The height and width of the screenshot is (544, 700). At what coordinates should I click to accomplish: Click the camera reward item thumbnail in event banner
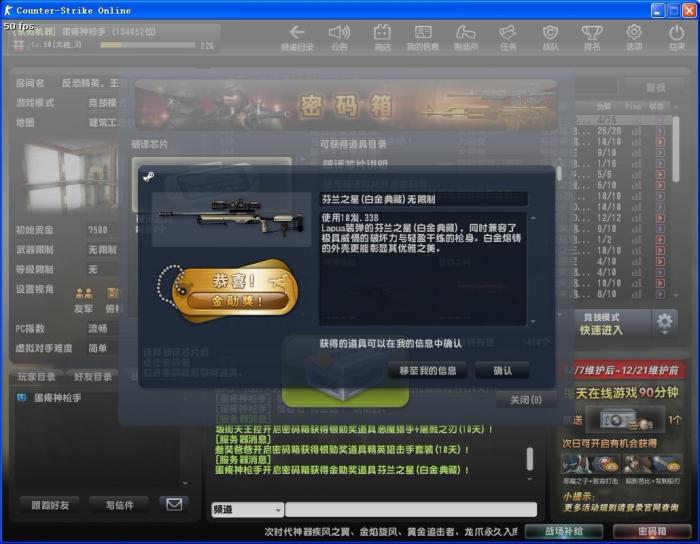[624, 419]
